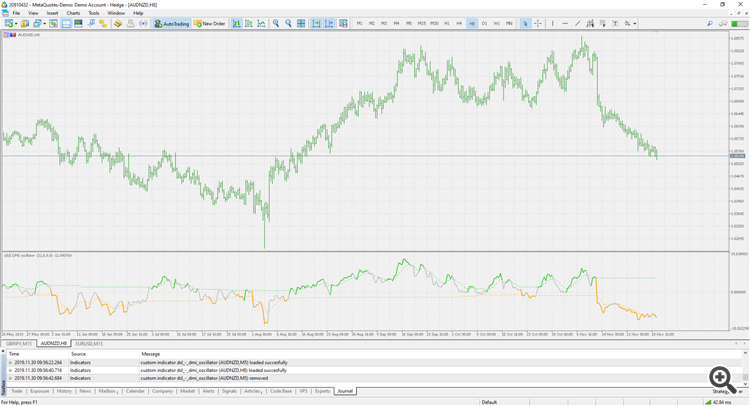Zoom in on the chart
The image size is (750, 406).
276,23
